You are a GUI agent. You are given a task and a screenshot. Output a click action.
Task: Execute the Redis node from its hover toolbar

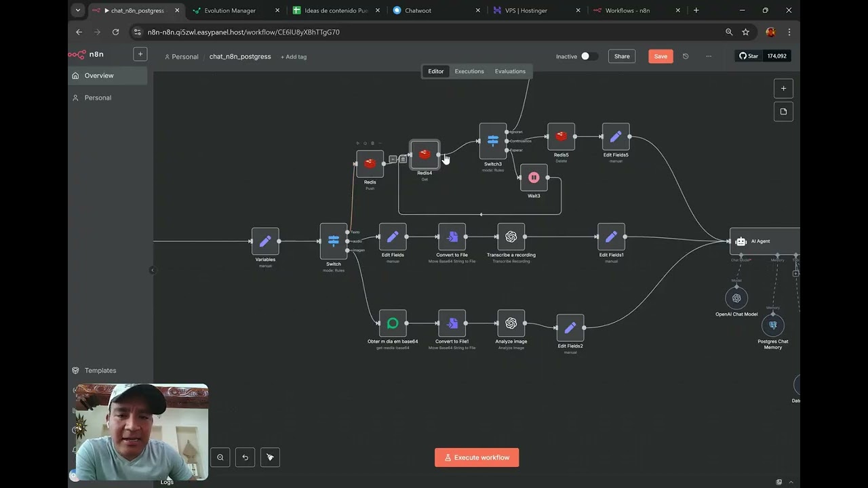pyautogui.click(x=358, y=143)
